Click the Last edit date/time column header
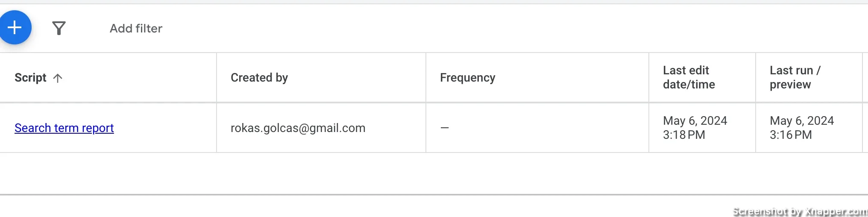Image resolution: width=868 pixels, height=217 pixels. click(x=689, y=77)
